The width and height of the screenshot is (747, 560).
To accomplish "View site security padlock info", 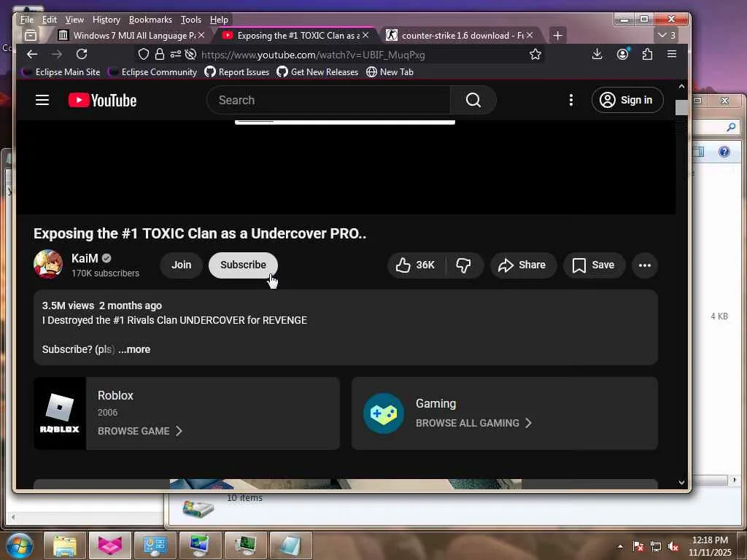I will [160, 54].
